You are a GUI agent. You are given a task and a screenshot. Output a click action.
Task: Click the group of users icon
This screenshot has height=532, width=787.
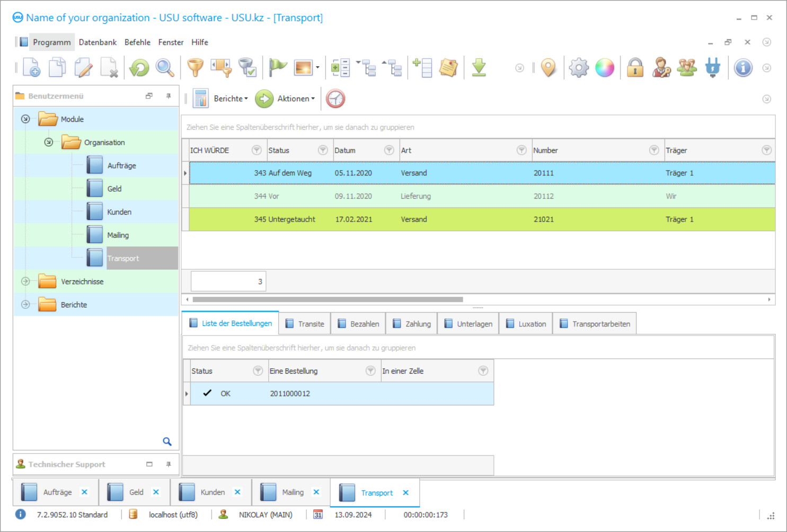(x=687, y=68)
